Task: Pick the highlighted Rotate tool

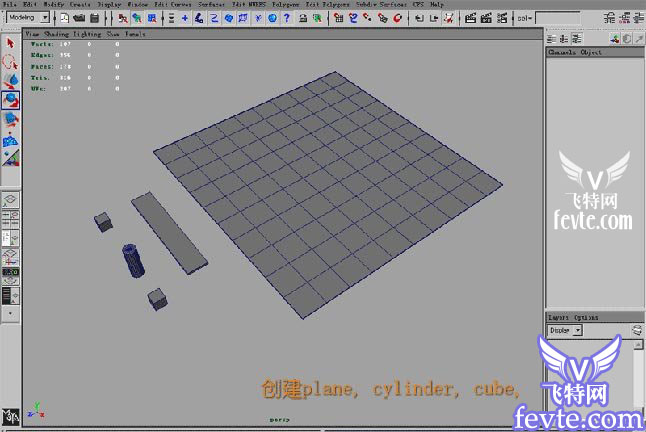Action: pos(10,100)
